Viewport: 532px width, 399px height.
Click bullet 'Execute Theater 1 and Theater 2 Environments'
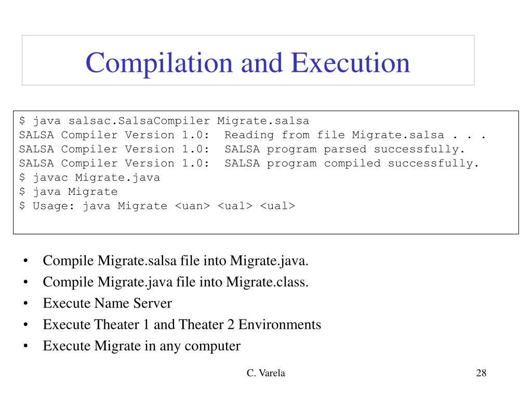point(182,325)
